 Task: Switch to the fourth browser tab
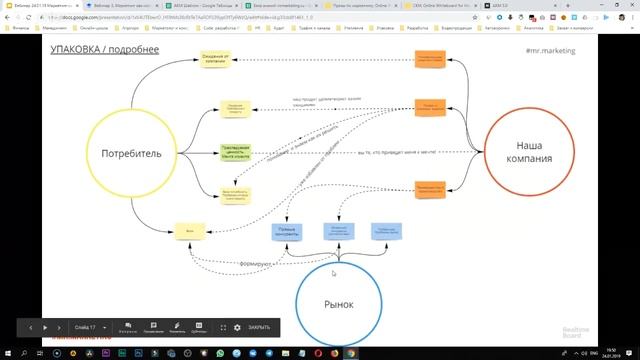pyautogui.click(x=282, y=6)
